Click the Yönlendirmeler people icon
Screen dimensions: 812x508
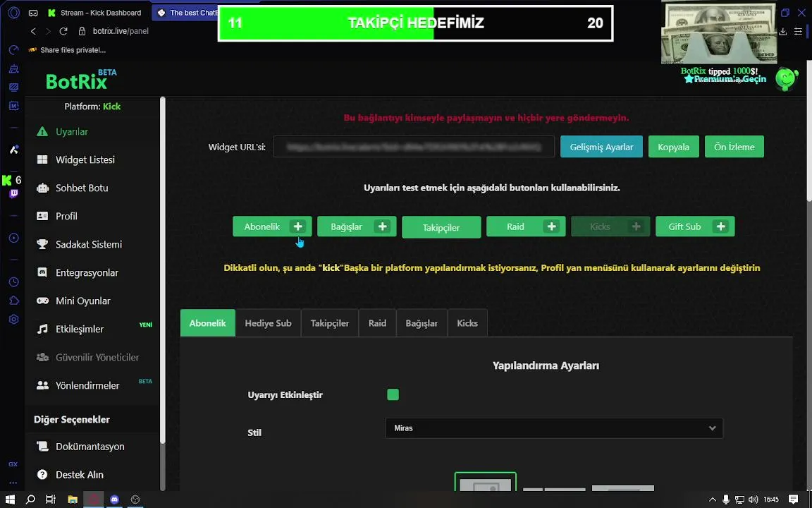pyautogui.click(x=42, y=386)
